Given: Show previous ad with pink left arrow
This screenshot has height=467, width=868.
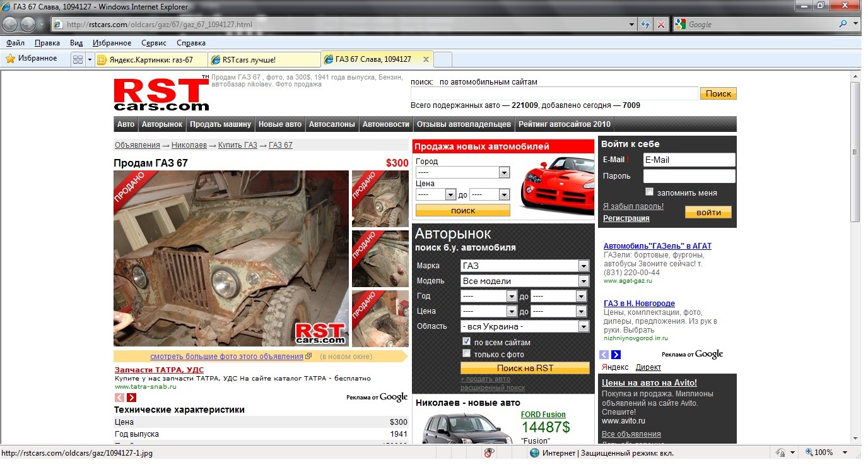Looking at the screenshot, I should pos(119,398).
